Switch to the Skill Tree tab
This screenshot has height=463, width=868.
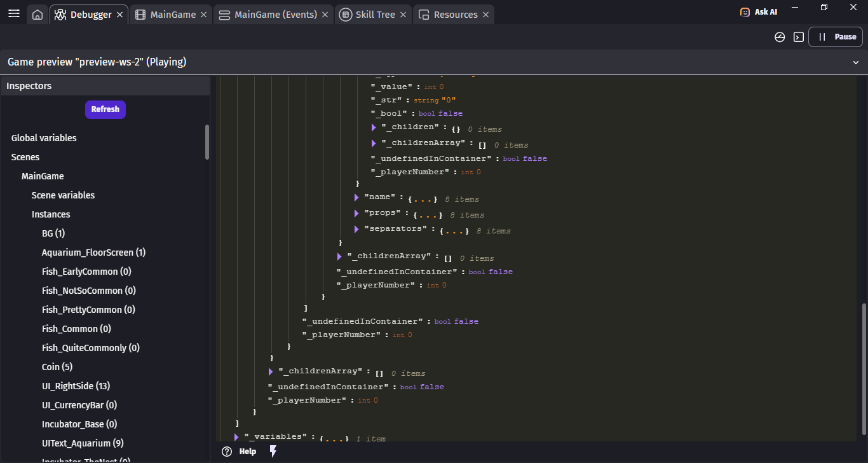369,15
